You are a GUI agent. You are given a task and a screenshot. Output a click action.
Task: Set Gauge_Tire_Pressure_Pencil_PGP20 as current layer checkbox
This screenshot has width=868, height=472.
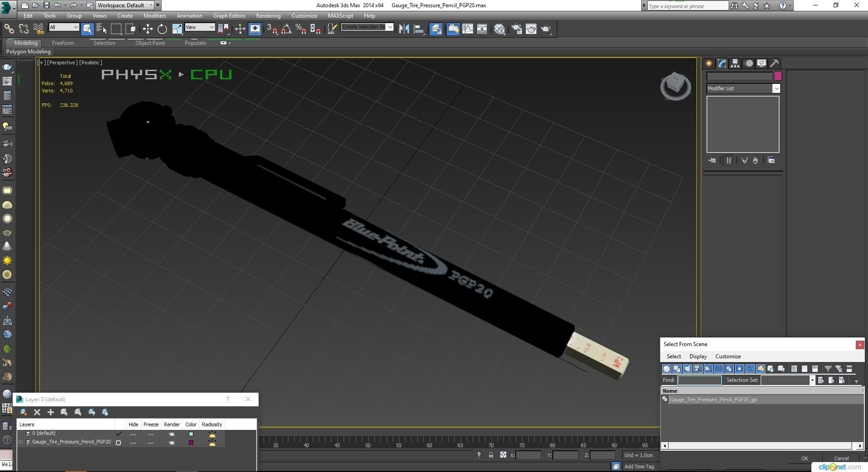(x=119, y=443)
